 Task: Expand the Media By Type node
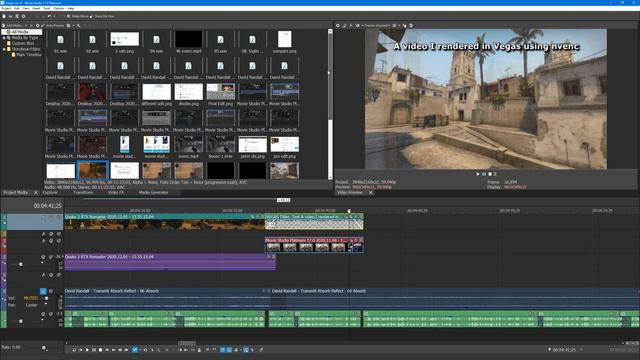point(4,38)
